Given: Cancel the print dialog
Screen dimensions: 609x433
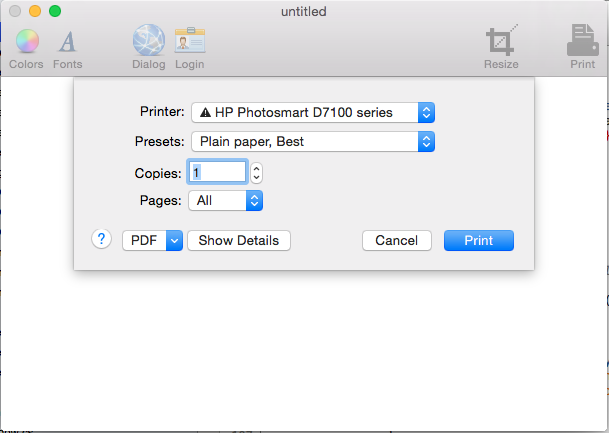Looking at the screenshot, I should point(397,240).
